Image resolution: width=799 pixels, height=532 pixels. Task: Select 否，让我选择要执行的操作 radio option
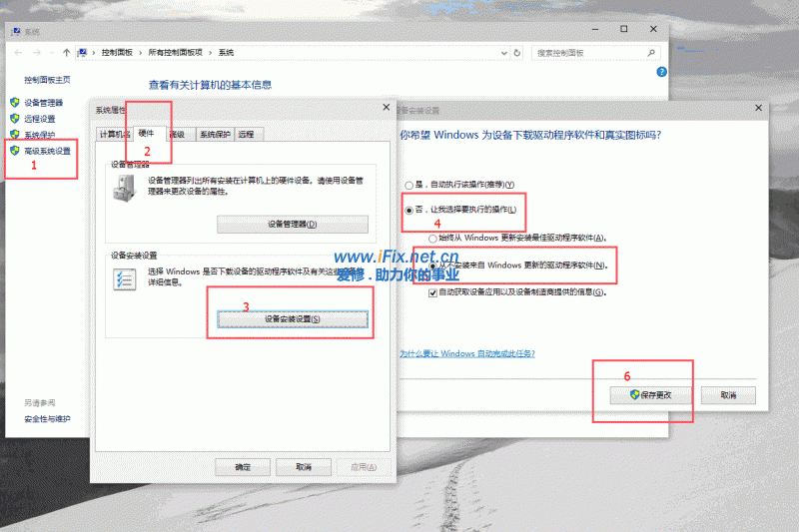click(x=408, y=211)
